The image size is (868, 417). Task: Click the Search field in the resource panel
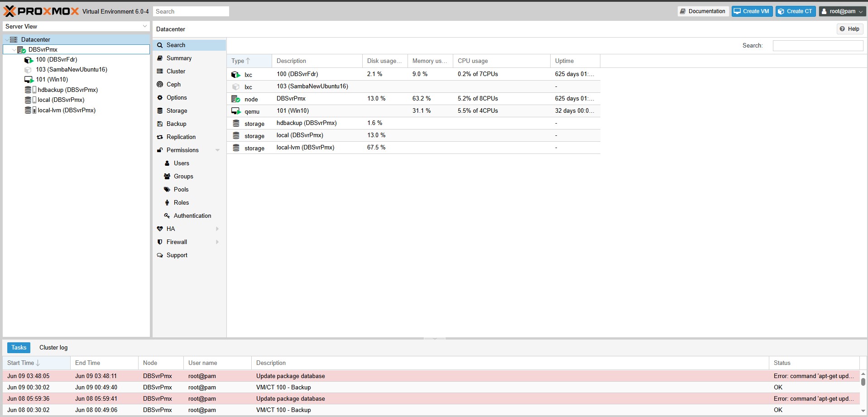point(817,45)
